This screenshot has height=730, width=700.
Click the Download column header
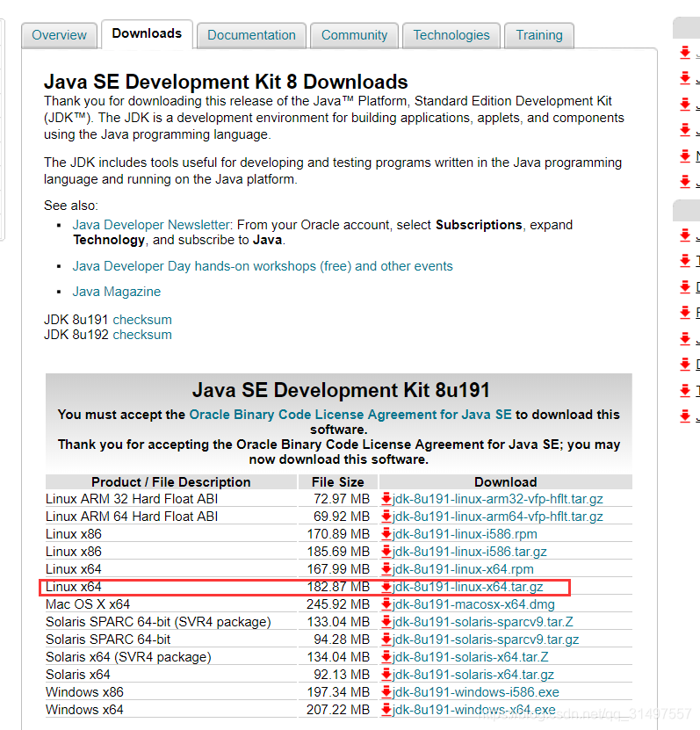click(x=505, y=482)
